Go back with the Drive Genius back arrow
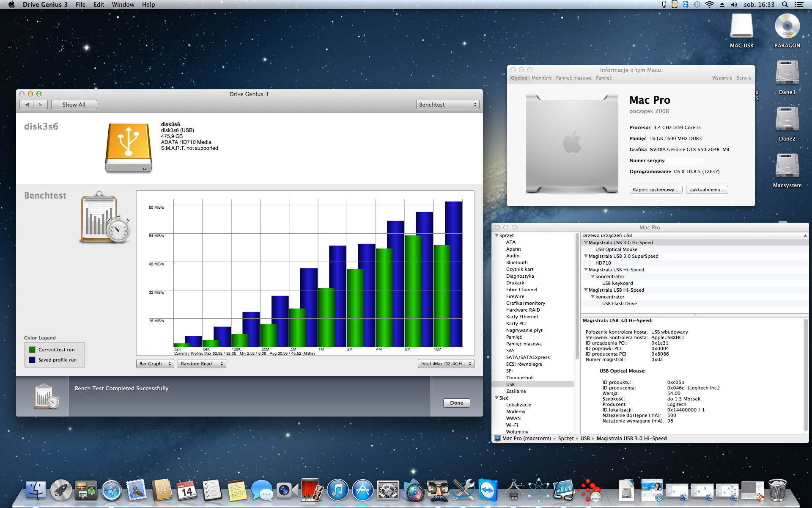 pyautogui.click(x=27, y=105)
